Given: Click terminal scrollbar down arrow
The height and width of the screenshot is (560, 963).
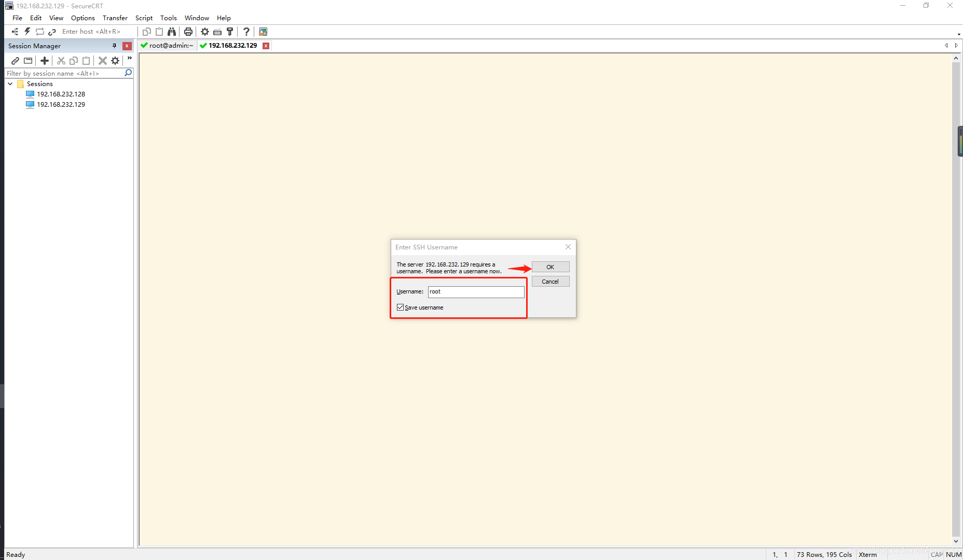Looking at the screenshot, I should tap(956, 541).
